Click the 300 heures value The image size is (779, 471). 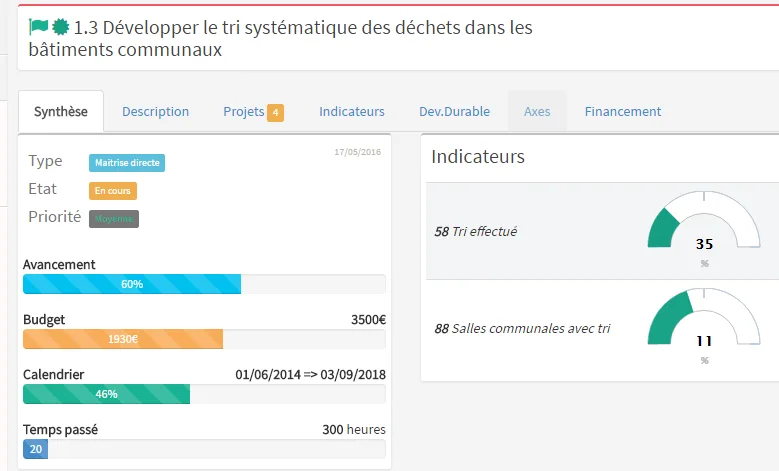tap(354, 429)
